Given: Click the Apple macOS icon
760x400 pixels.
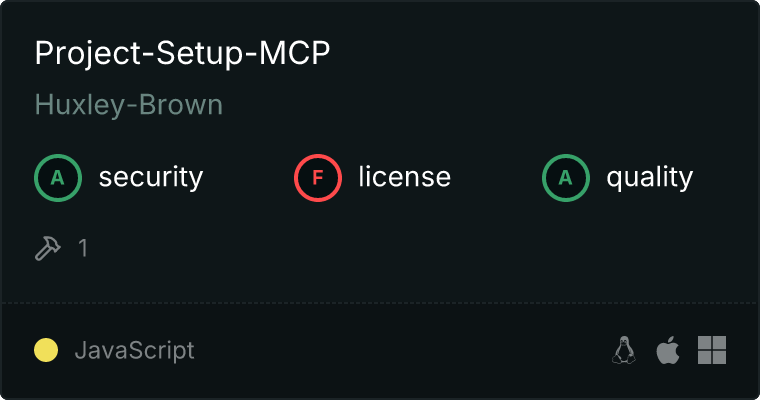Looking at the screenshot, I should click(668, 350).
